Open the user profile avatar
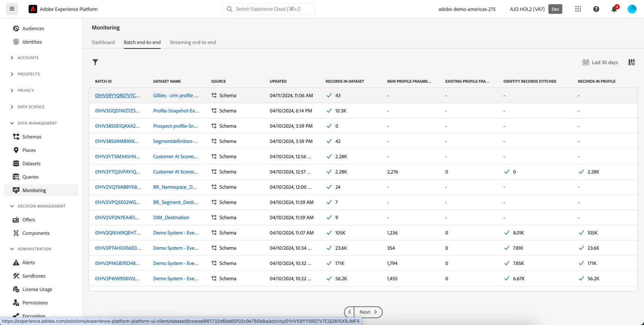 [632, 9]
